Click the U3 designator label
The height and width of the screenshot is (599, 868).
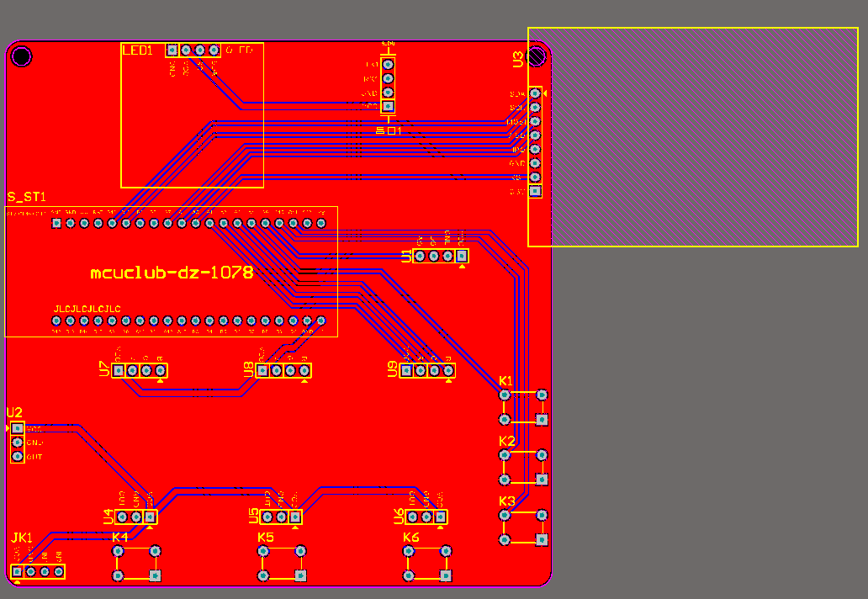point(518,59)
